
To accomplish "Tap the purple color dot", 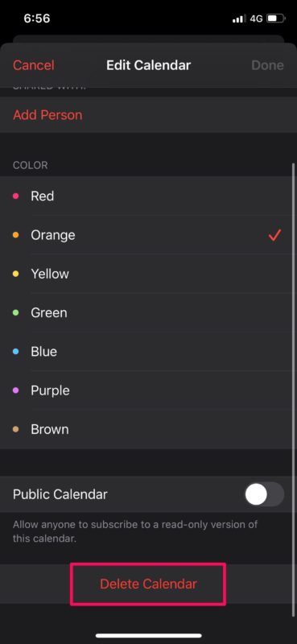I will click(16, 390).
